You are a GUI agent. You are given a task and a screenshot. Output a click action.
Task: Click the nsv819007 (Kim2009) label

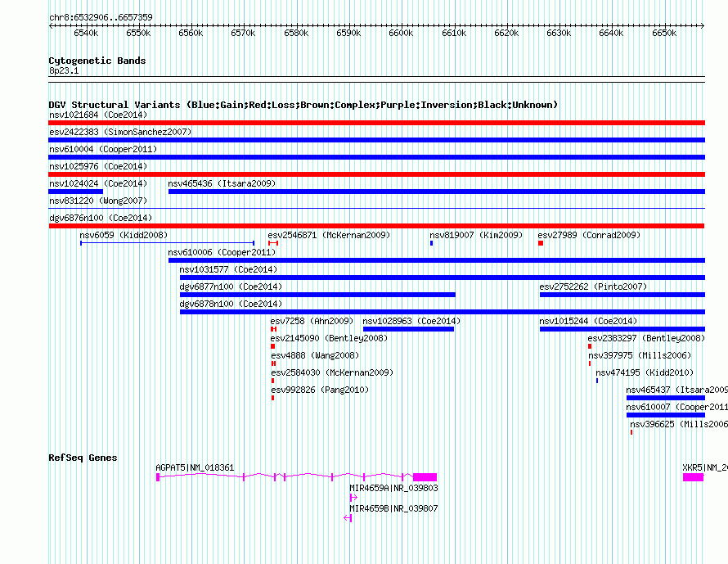coord(476,235)
